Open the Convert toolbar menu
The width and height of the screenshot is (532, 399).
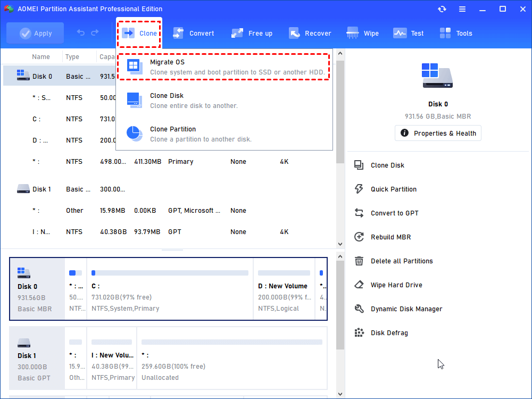(x=194, y=33)
